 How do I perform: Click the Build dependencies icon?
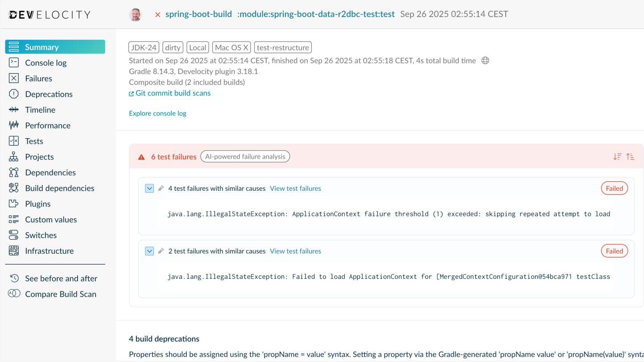14,188
